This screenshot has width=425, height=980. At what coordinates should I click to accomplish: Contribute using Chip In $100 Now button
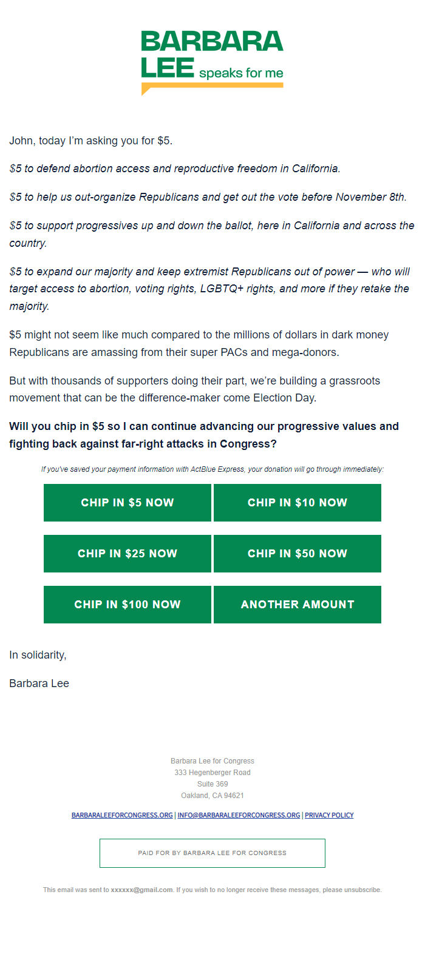coord(127,605)
